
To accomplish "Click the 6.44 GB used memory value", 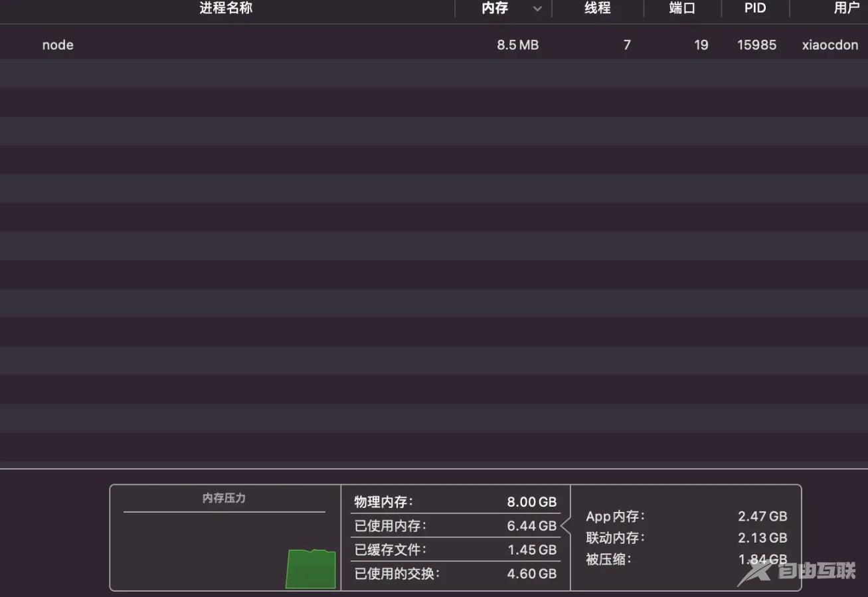I will [531, 526].
